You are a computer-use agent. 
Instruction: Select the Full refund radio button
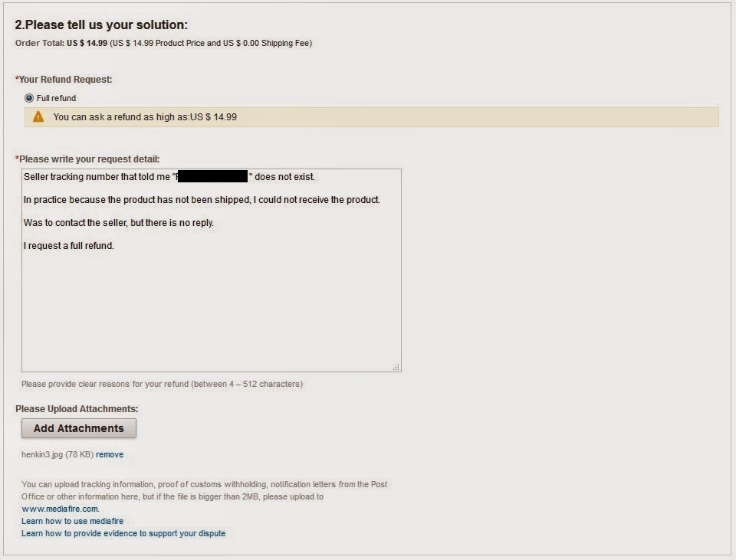(29, 98)
